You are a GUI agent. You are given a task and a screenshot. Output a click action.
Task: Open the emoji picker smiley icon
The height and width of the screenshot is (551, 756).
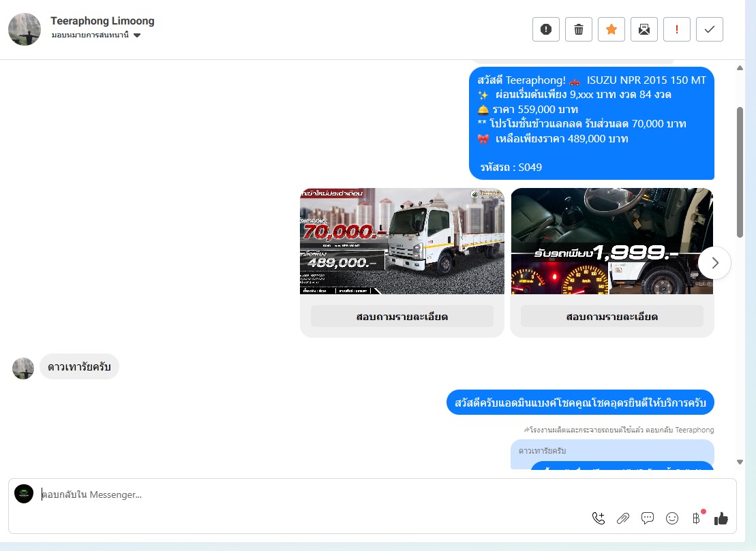pos(672,518)
